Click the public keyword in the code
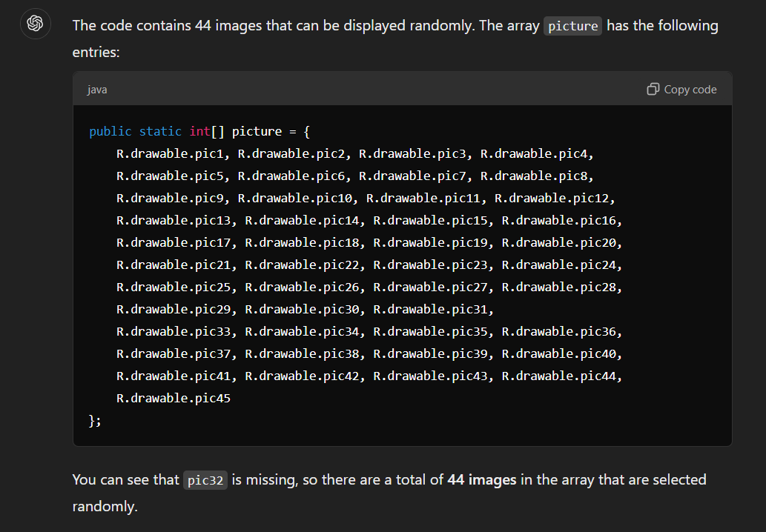The image size is (766, 532). 110,132
